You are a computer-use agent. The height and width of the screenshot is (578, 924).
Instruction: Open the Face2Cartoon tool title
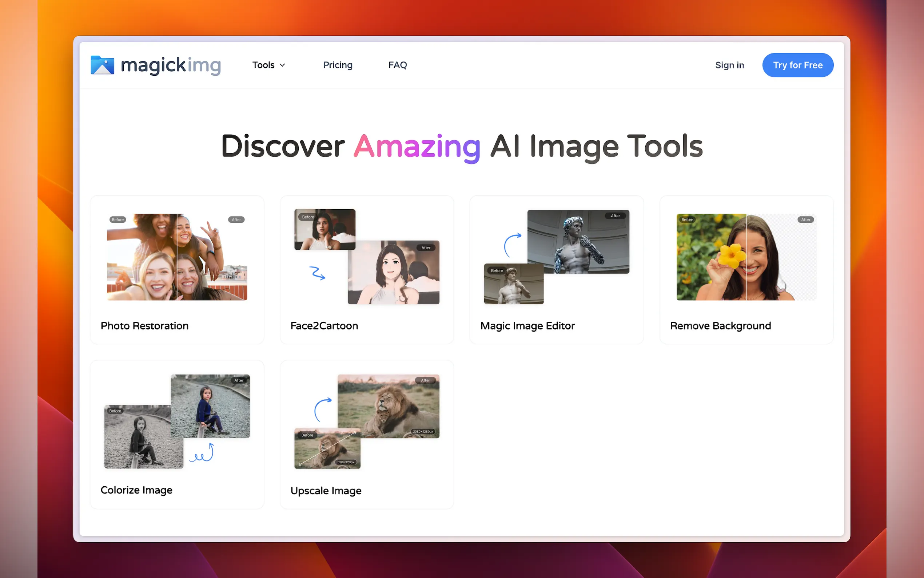coord(324,326)
